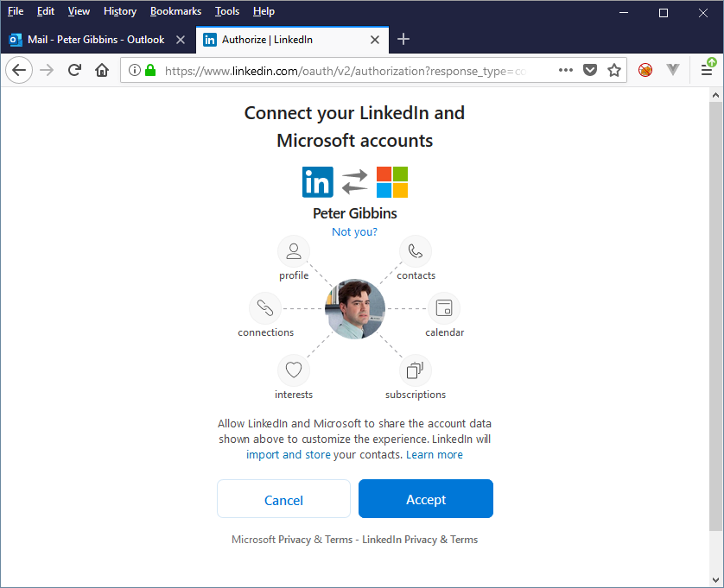This screenshot has width=724, height=588.
Task: Close the Outlook Mail tab
Action: [181, 40]
